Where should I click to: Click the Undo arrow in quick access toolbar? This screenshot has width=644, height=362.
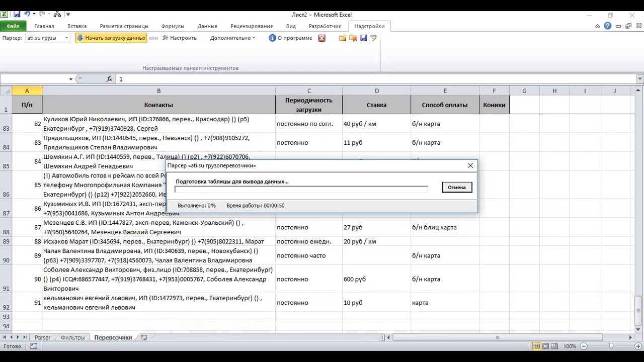tap(27, 14)
